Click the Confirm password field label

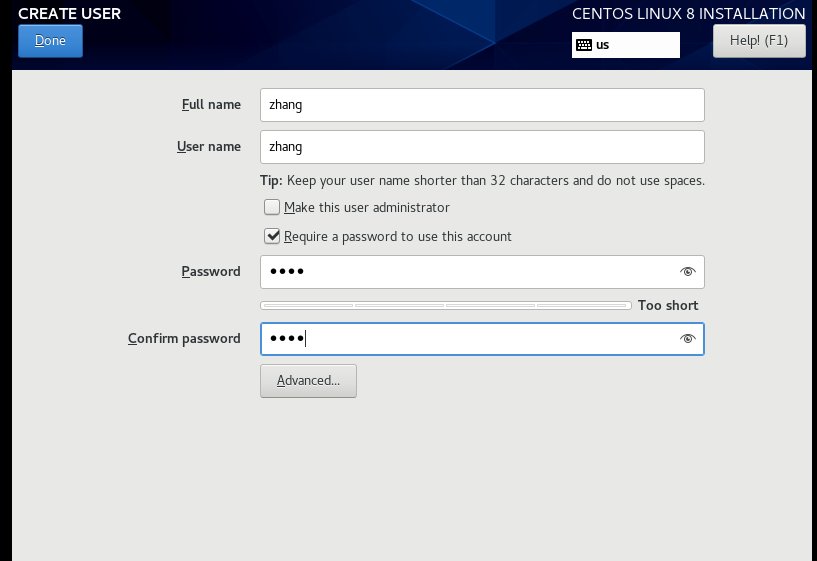click(x=184, y=339)
